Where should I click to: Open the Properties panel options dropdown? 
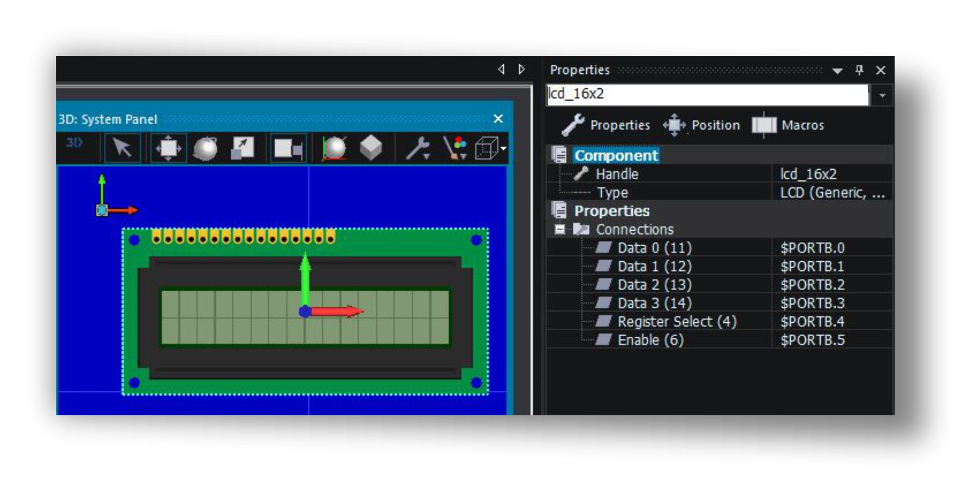(x=837, y=71)
